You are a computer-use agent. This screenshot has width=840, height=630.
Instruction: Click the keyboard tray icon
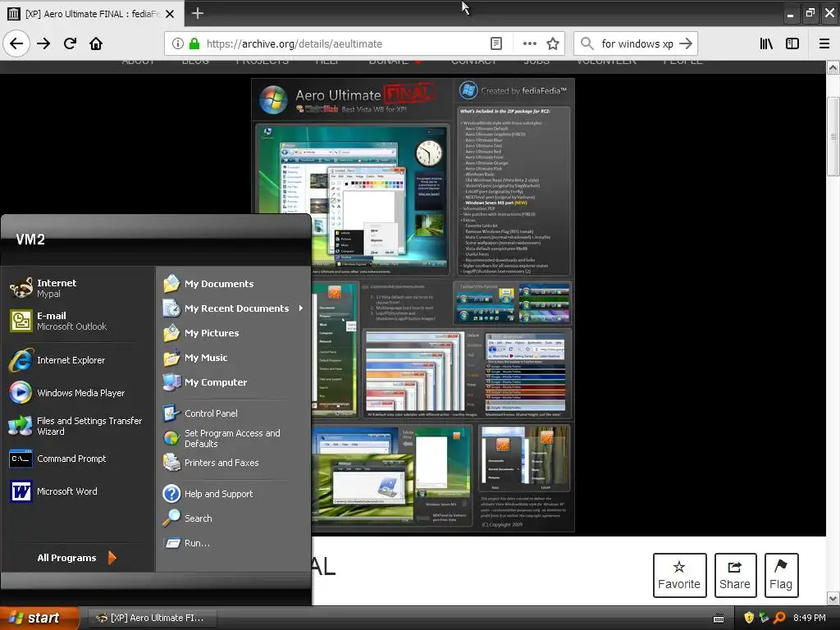[719, 619]
